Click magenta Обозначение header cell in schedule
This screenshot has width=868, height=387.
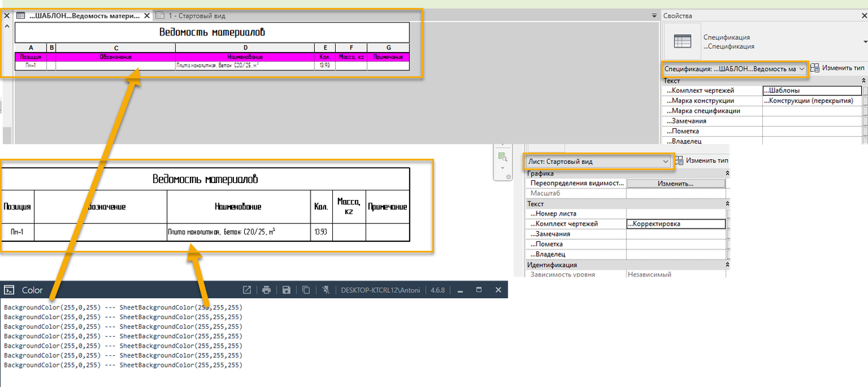(115, 57)
